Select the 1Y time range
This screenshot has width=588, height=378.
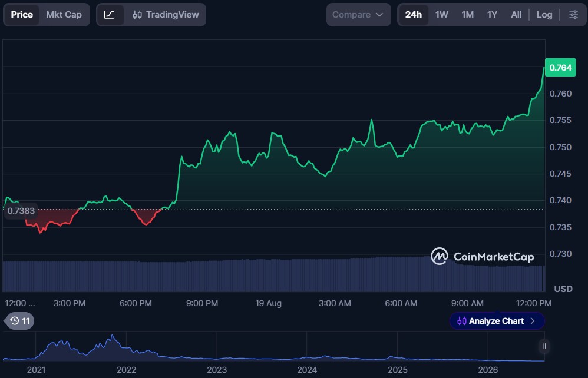tap(492, 15)
